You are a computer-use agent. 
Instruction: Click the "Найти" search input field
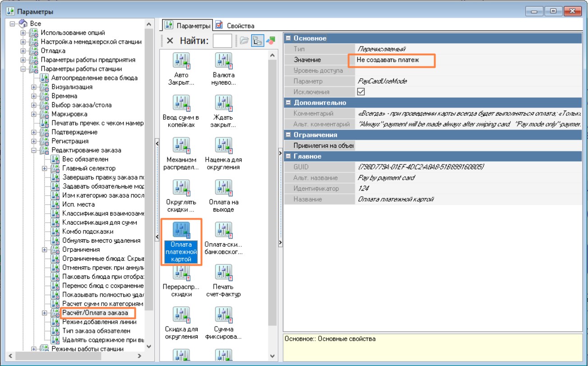coord(222,41)
